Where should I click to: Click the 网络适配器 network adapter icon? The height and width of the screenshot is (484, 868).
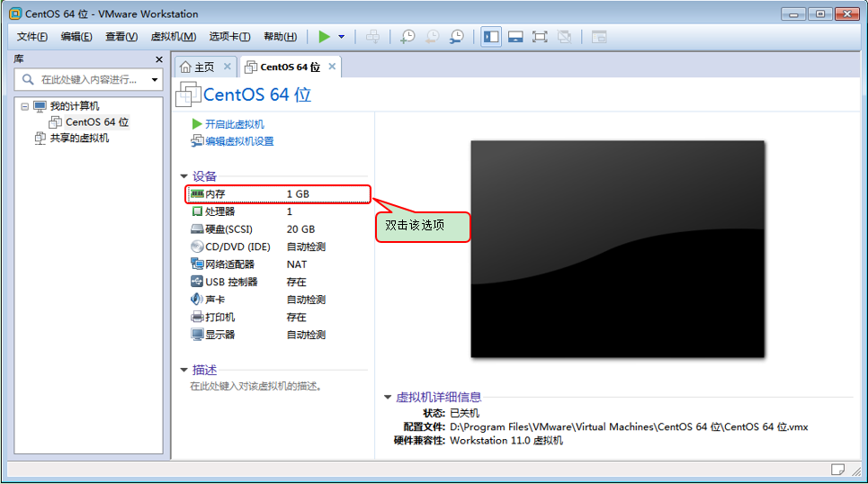tap(197, 264)
